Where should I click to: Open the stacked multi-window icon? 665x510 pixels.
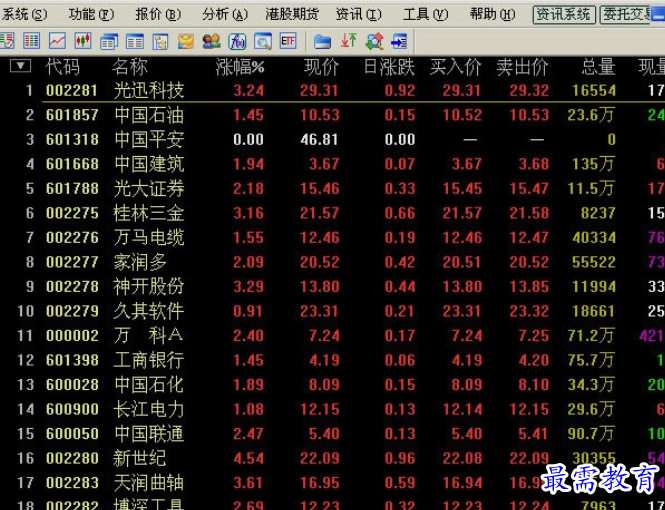click(109, 42)
